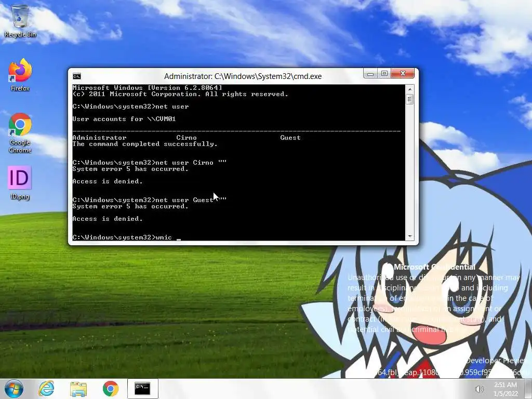Open the cmd window system menu icon

pyautogui.click(x=77, y=76)
